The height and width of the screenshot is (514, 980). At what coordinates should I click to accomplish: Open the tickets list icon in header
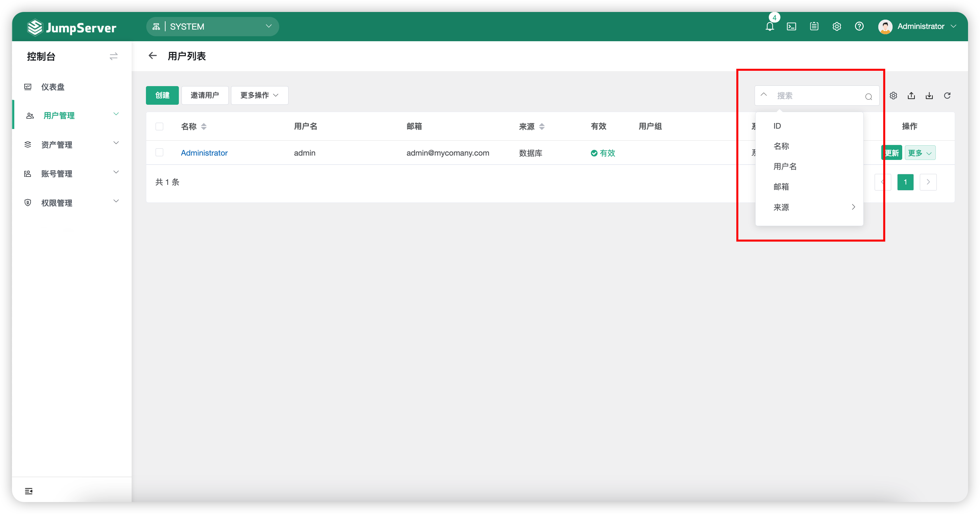click(814, 26)
